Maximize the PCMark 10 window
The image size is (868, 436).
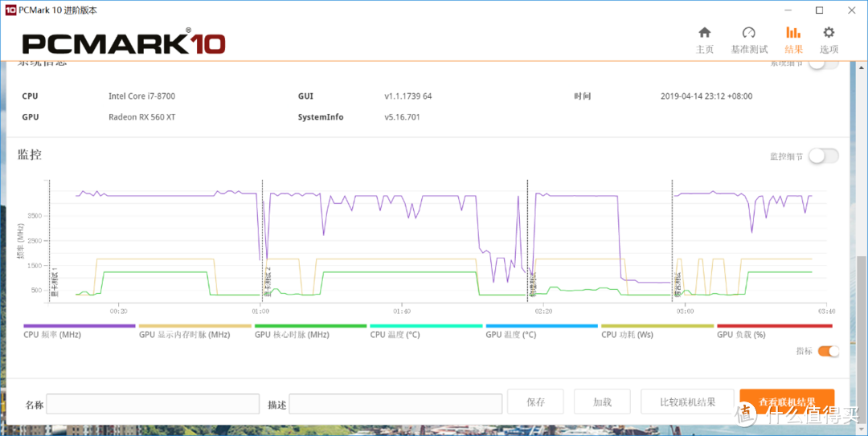(819, 10)
